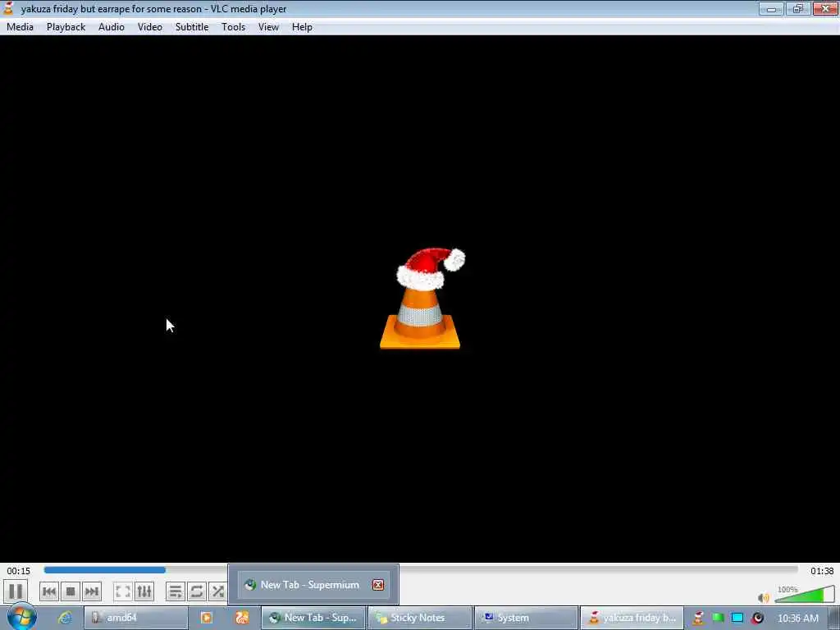Image resolution: width=840 pixels, height=630 pixels.
Task: Switch to New Tab - Sup... taskbar button
Action: [313, 618]
